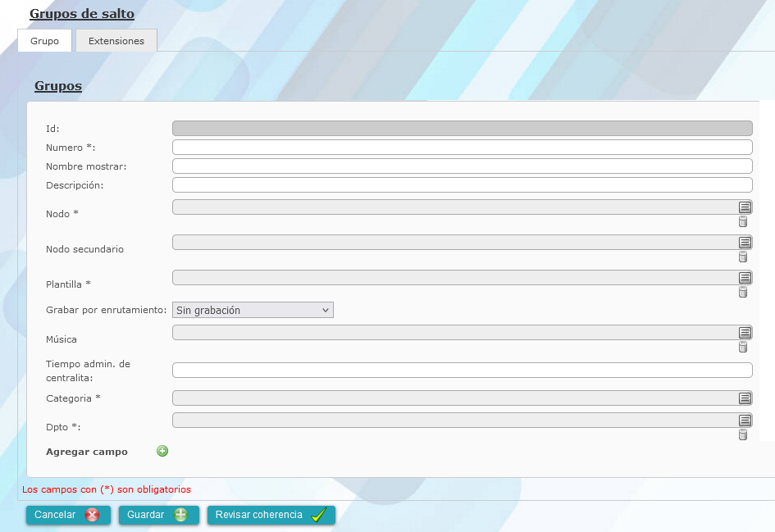Open the Categoria list selector icon
This screenshot has width=775, height=532.
coord(745,398)
